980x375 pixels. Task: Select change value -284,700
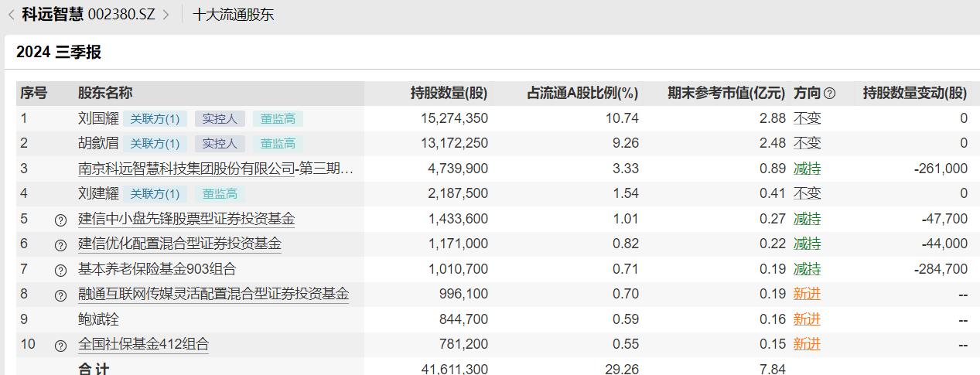[941, 269]
